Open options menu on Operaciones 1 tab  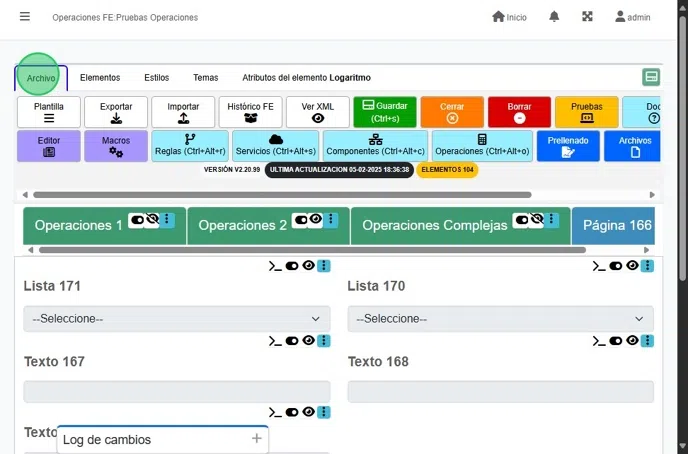tap(167, 220)
